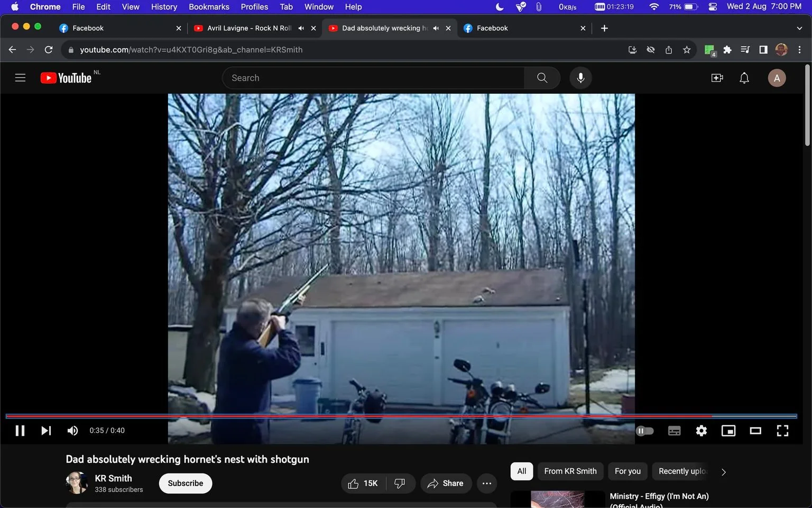Open the Create video menu
The height and width of the screenshot is (508, 812).
(717, 78)
